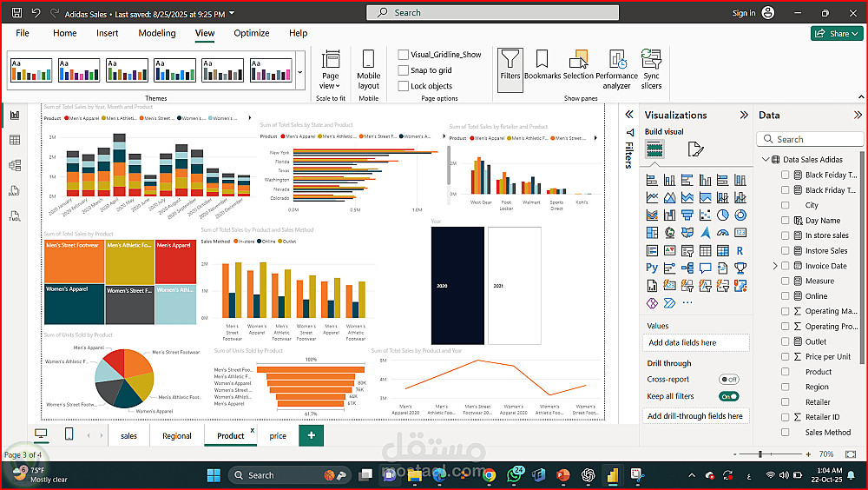Collapse the Visualizations pane
This screenshot has width=868, height=490.
(x=744, y=115)
